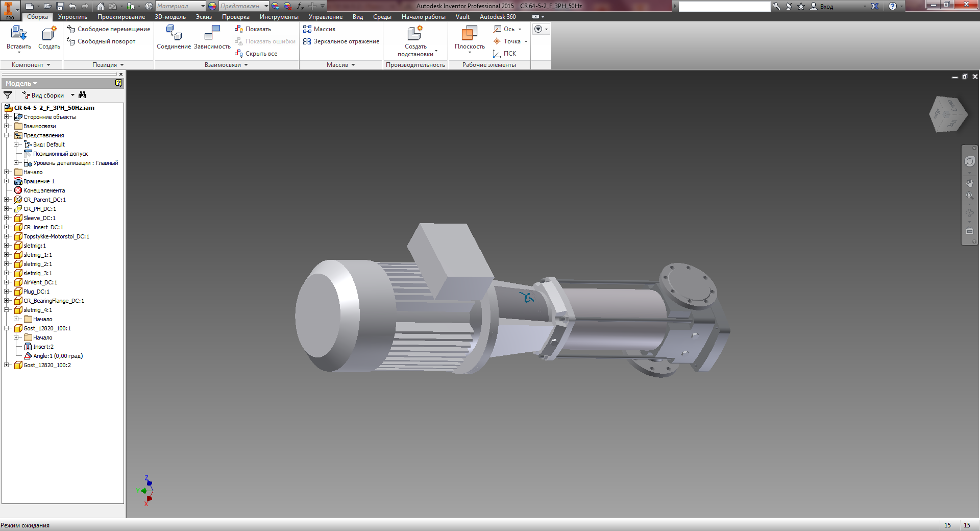Switch to the Упростить ribbon tab
980x531 pixels.
[x=72, y=17]
